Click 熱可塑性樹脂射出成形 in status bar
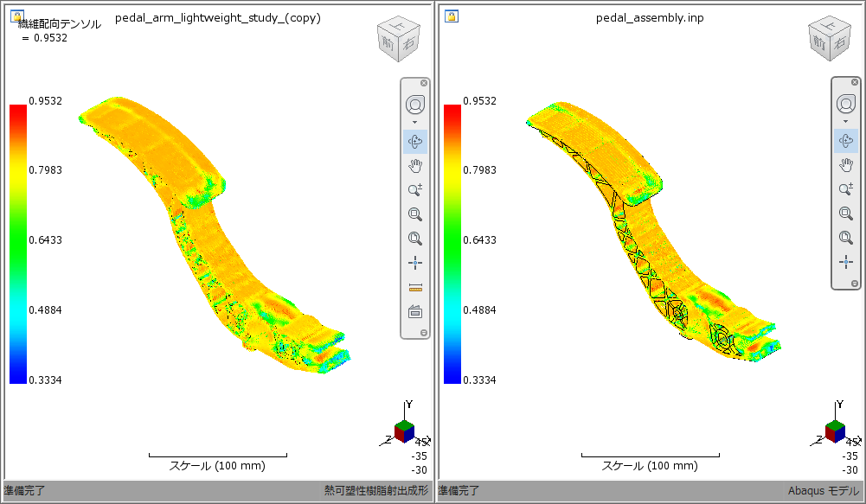Screen dimensions: 866x504 (x=376, y=490)
